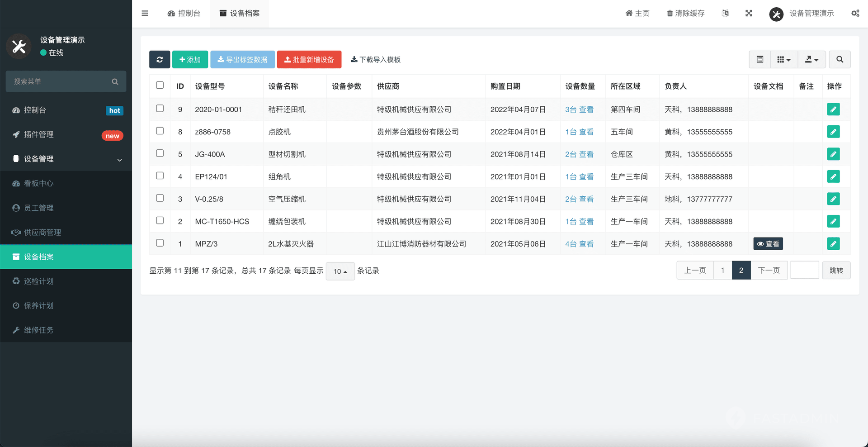Screen dimensions: 868x447
Task: Focus the page jump input field
Action: coord(805,270)
